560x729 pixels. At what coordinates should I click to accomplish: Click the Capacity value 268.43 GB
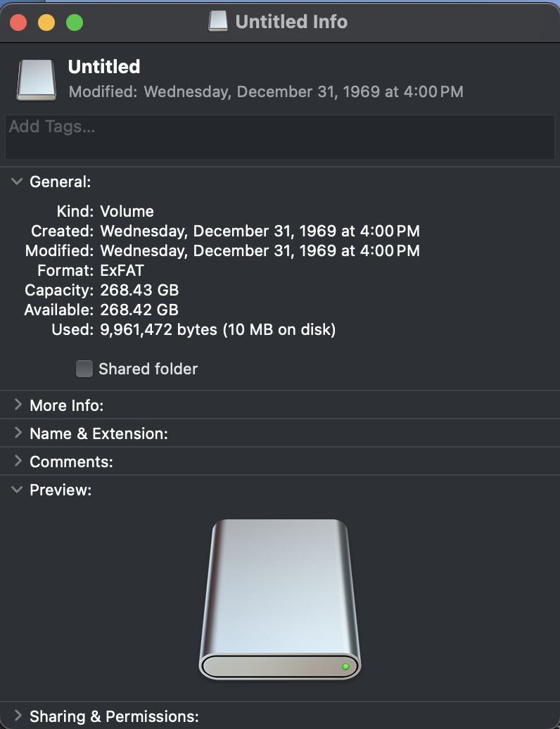139,290
